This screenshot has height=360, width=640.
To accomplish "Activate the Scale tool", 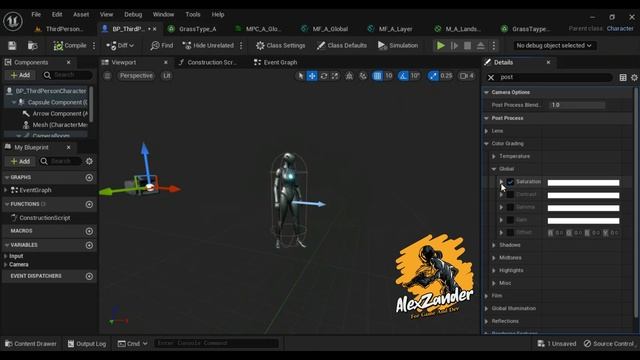I will coord(335,76).
